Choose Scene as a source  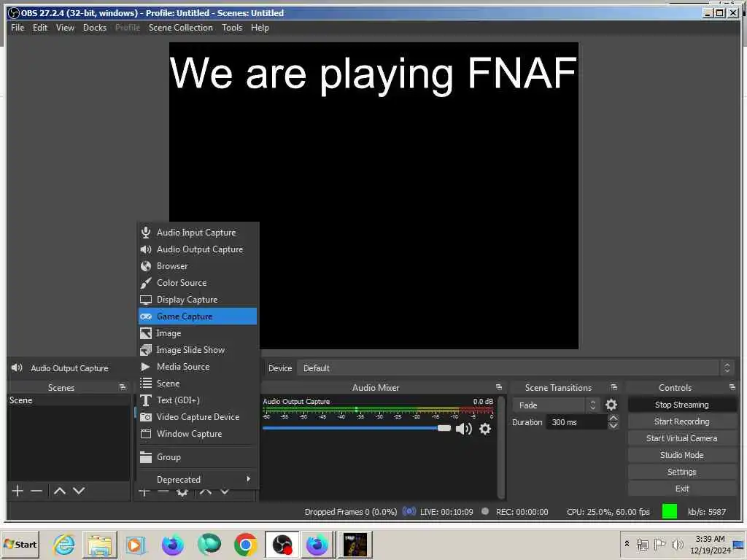197,384
